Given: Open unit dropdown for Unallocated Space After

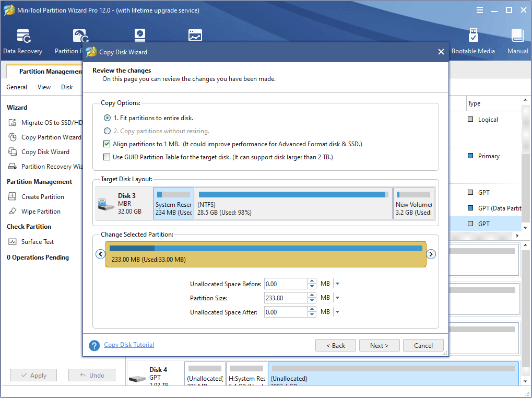Looking at the screenshot, I should (337, 312).
